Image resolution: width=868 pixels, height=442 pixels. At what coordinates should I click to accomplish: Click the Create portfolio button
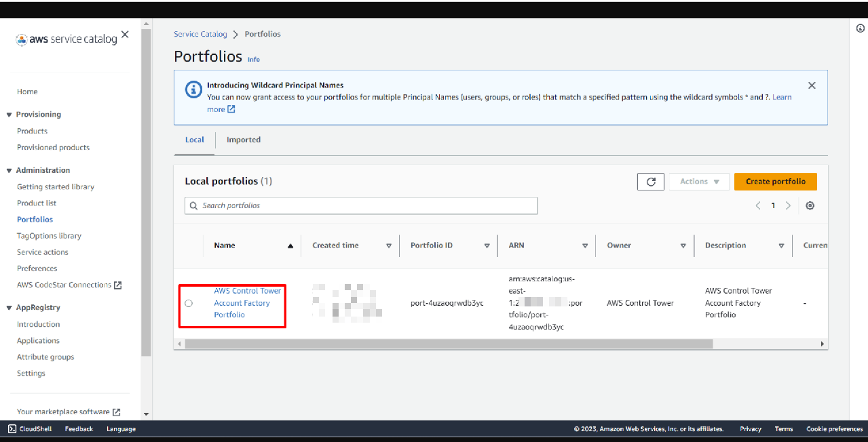(x=775, y=182)
